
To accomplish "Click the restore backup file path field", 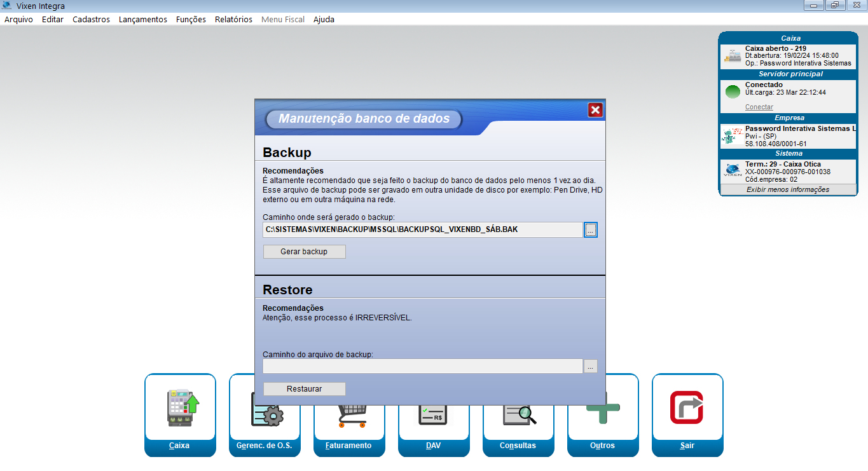I will 423,366.
